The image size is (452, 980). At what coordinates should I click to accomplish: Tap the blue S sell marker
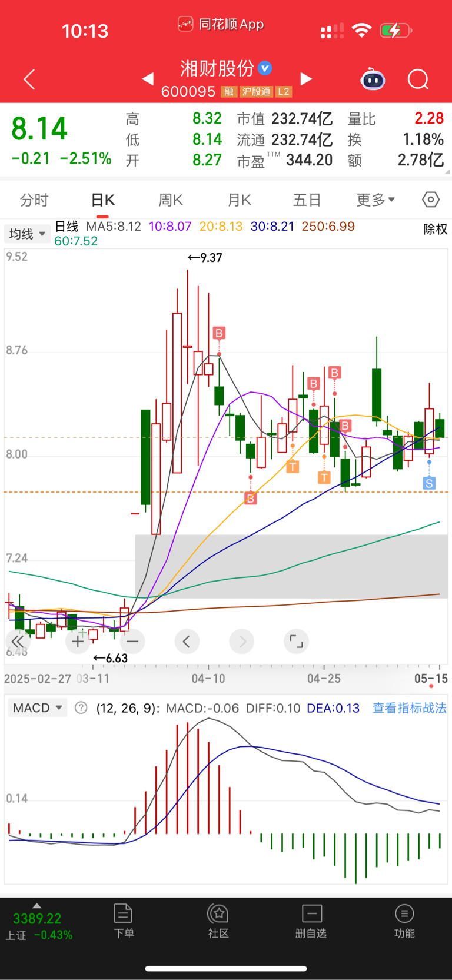coord(429,483)
